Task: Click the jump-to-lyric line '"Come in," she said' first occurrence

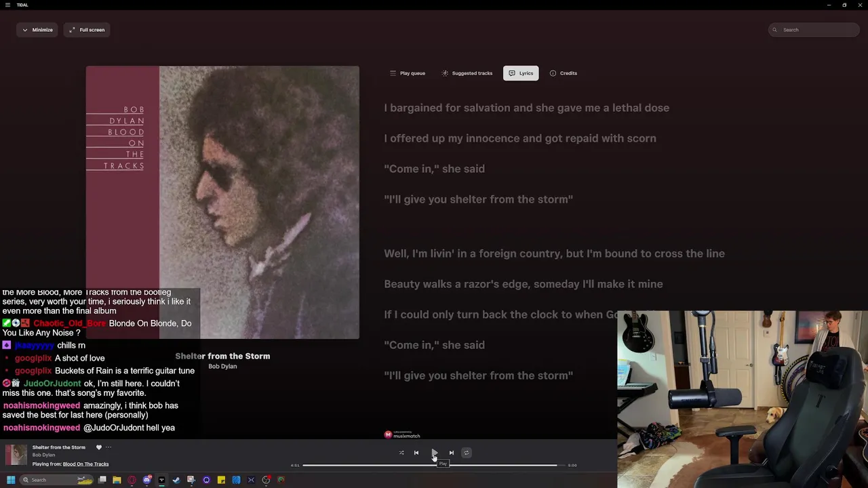Action: click(x=434, y=169)
